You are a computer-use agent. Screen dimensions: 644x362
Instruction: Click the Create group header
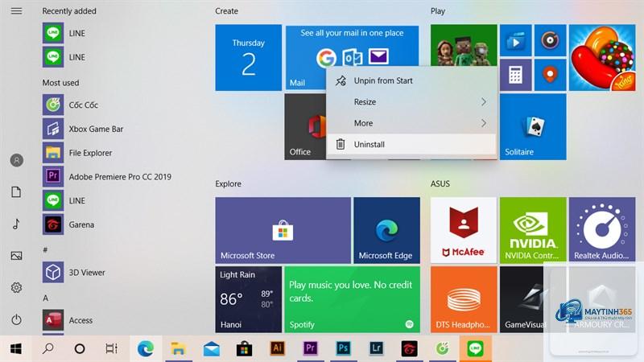pyautogui.click(x=226, y=11)
